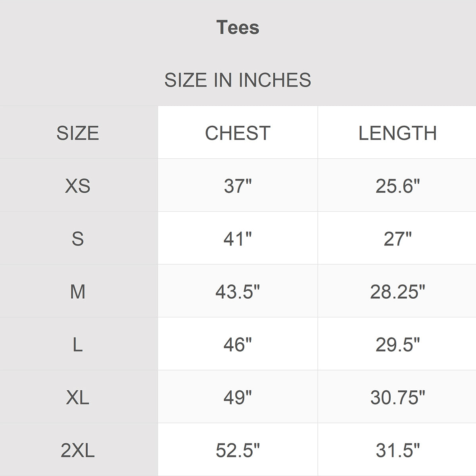The height and width of the screenshot is (476, 476).
Task: Click the 29.5" length value
Action: 397,344
